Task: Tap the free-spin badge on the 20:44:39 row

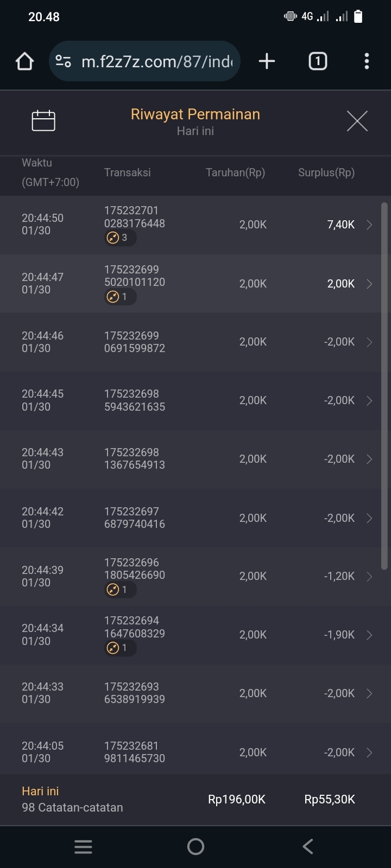Action: point(119,590)
